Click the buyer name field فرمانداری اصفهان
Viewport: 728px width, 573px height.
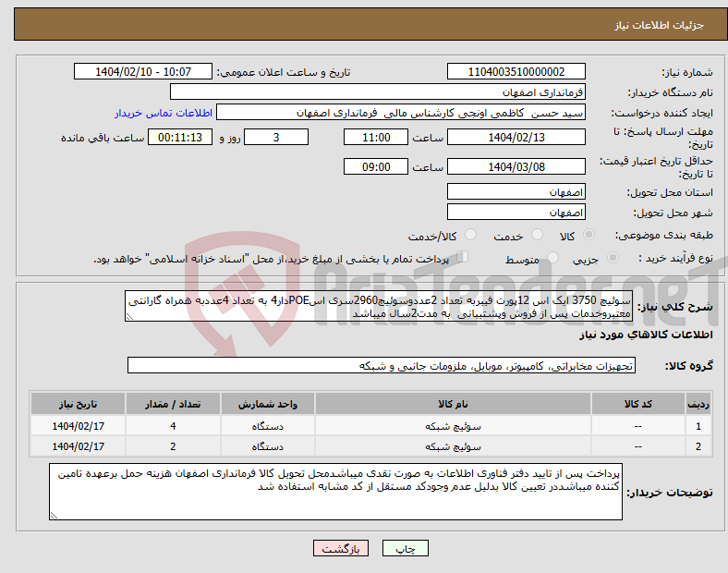[x=378, y=91]
